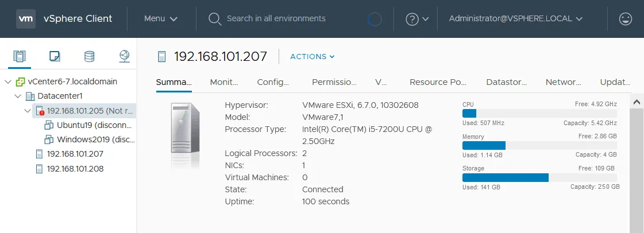Click the scroll up arrow on the summary scrollbar
This screenshot has height=233, width=644.
click(x=637, y=102)
